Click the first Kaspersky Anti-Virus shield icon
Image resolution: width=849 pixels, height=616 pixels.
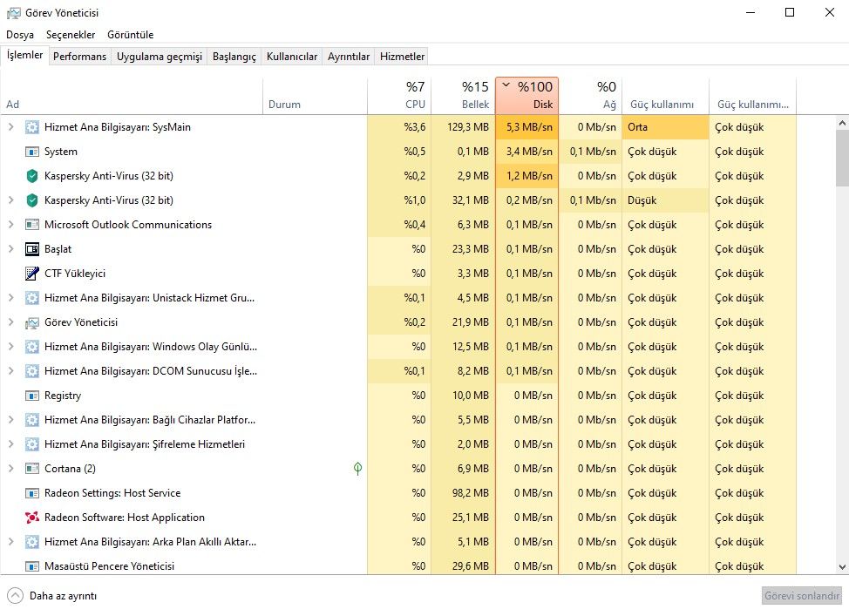tap(32, 176)
